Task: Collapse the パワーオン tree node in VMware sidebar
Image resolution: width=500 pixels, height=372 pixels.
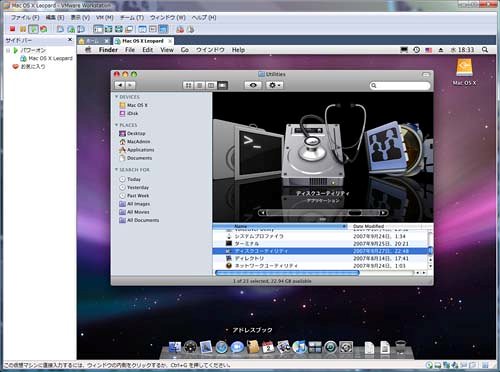Action: [x=8, y=50]
